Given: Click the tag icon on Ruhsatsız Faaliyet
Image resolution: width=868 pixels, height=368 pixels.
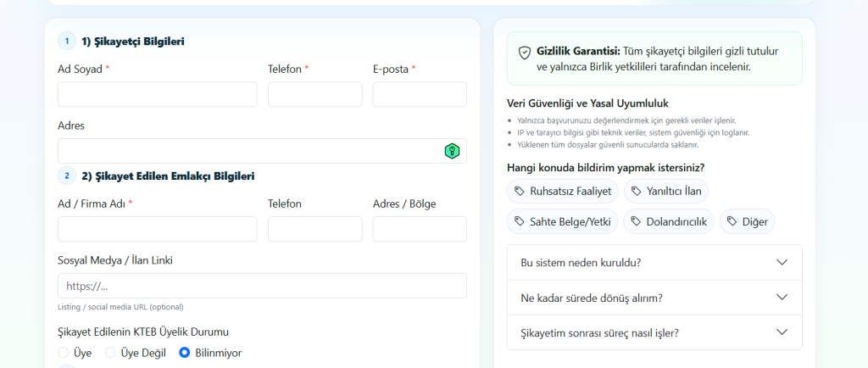Looking at the screenshot, I should [519, 191].
